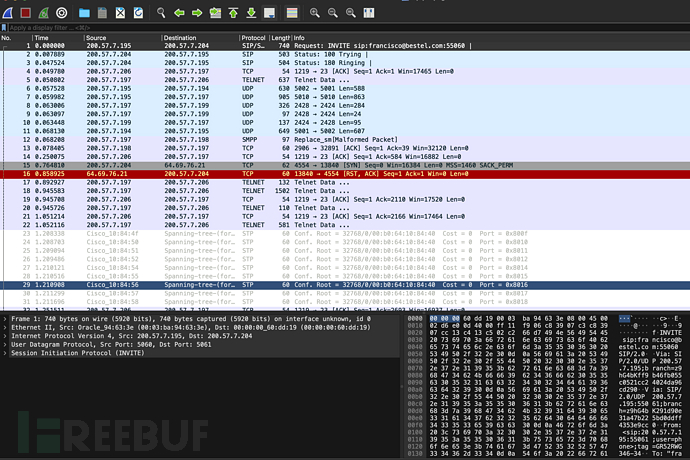
Task: Expand the Frame 1 details
Action: (5, 319)
